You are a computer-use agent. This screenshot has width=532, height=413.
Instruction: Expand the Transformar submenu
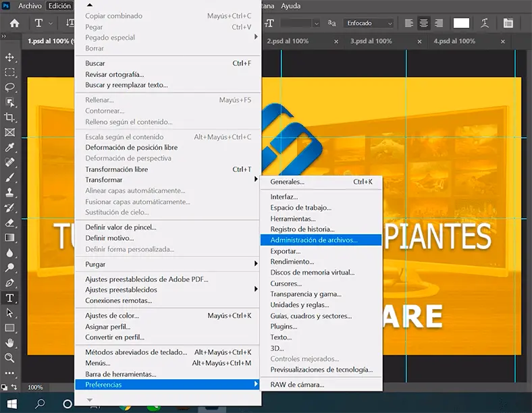(168, 180)
